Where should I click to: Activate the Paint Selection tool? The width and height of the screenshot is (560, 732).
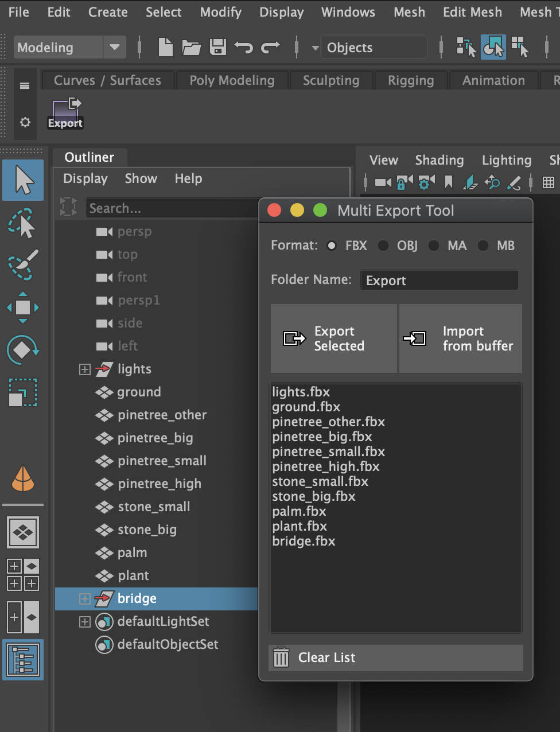click(23, 264)
